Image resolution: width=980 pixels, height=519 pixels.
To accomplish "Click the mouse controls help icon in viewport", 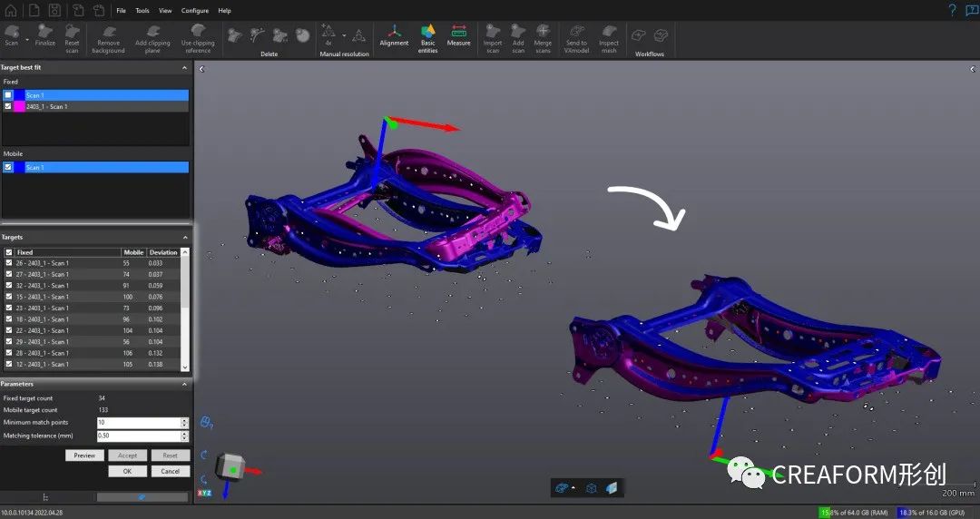I will [206, 423].
